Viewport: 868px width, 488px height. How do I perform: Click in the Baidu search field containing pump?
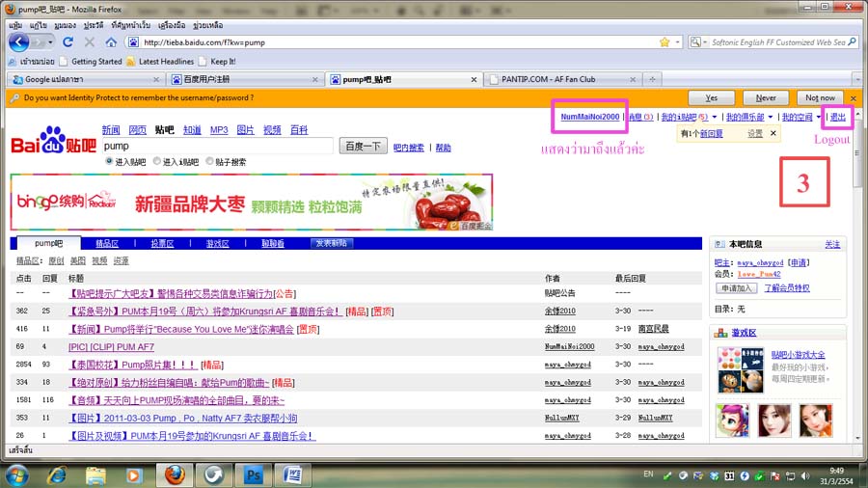pyautogui.click(x=218, y=146)
